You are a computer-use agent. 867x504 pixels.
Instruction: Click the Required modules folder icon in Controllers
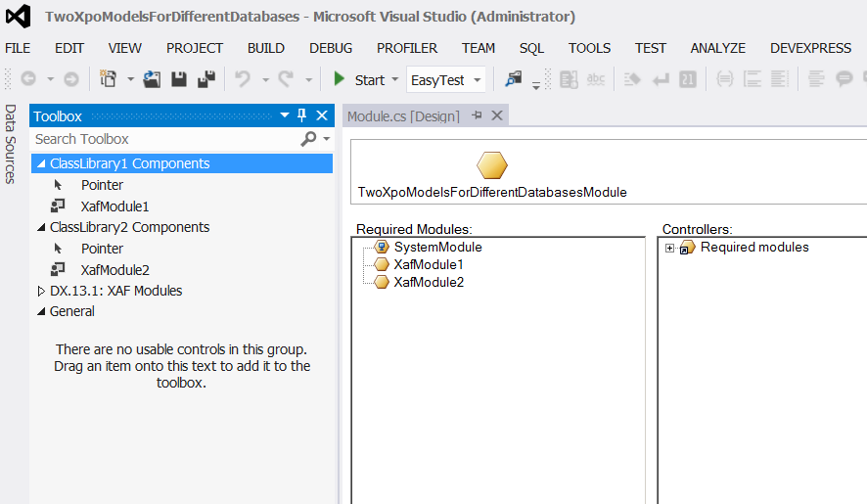click(x=687, y=248)
